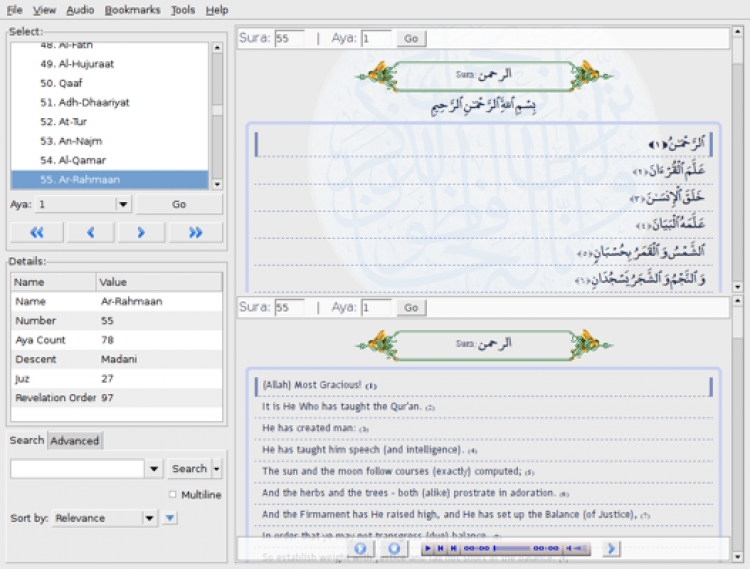The height and width of the screenshot is (569, 750).
Task: Open the File menu
Action: 14,10
